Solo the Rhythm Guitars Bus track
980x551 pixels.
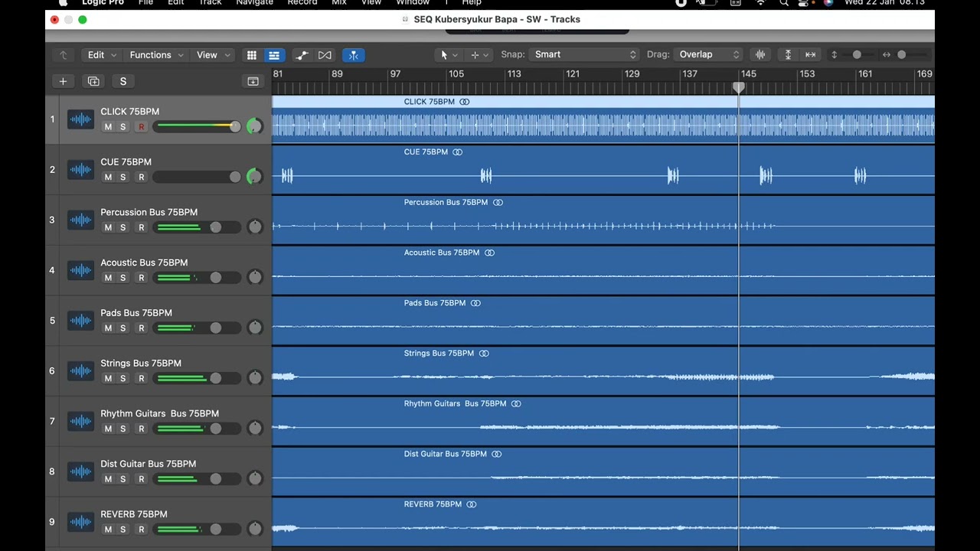(123, 429)
